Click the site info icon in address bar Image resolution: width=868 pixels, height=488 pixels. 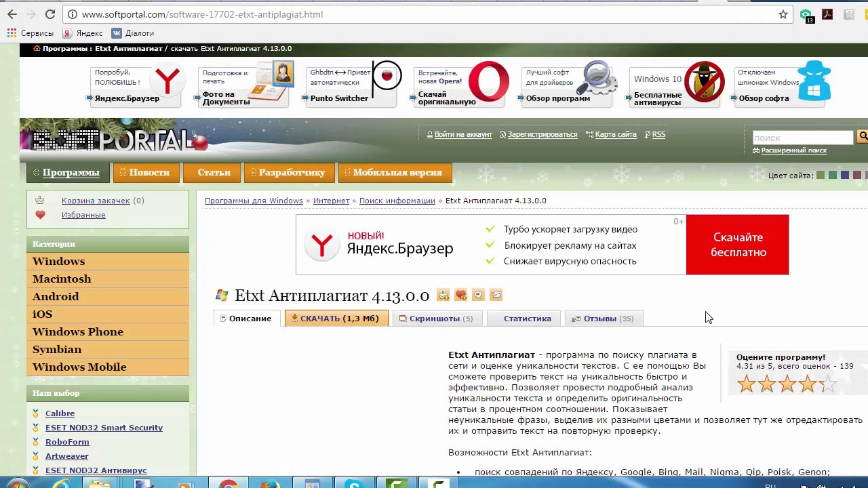73,14
